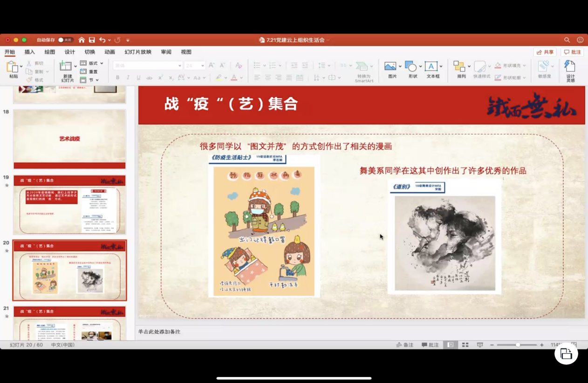Select slide 18 thumbnail 艺术战疫
The width and height of the screenshot is (588, 383).
coord(69,139)
